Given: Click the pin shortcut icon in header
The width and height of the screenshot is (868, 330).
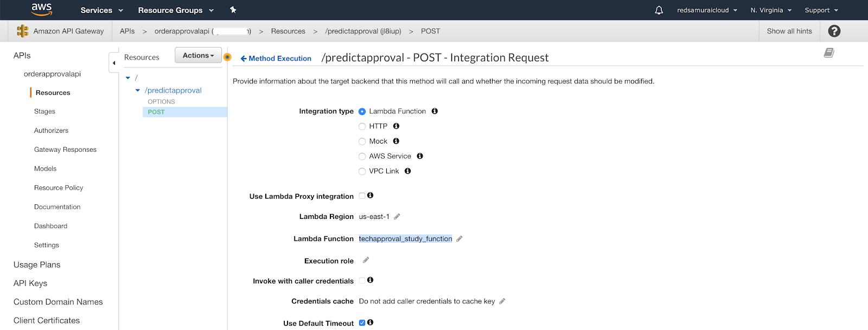Looking at the screenshot, I should (233, 10).
